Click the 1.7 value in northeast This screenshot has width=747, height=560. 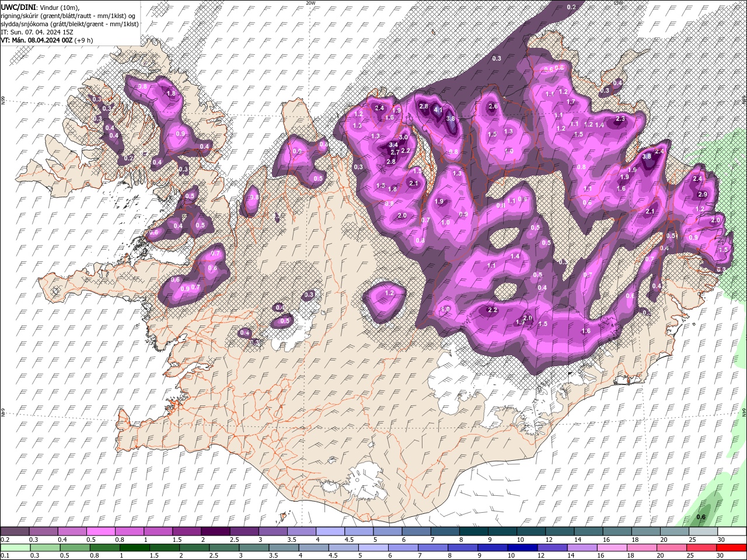click(571, 102)
